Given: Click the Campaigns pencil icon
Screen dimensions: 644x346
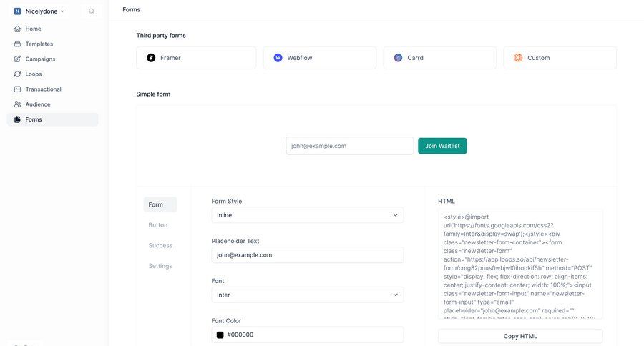Looking at the screenshot, I should 18,59.
